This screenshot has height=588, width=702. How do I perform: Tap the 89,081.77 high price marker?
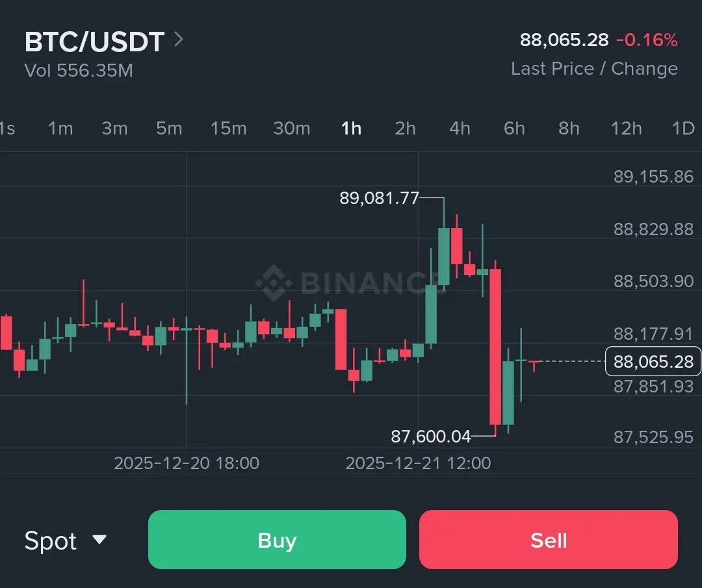click(x=380, y=198)
